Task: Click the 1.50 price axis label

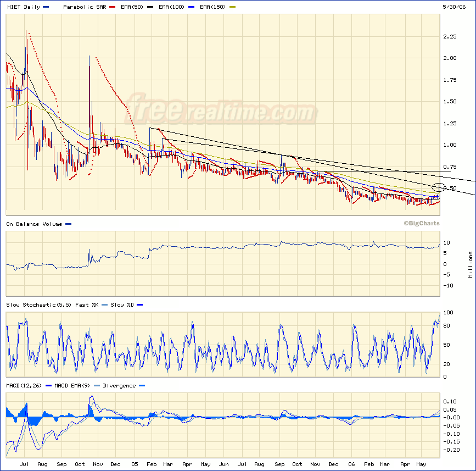Action: pos(450,102)
